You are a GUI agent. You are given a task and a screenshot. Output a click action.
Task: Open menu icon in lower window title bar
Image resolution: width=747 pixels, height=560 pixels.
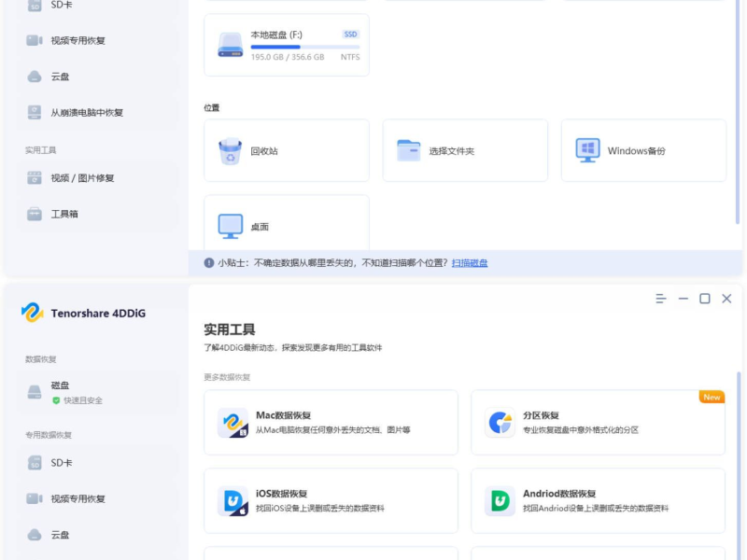661,299
